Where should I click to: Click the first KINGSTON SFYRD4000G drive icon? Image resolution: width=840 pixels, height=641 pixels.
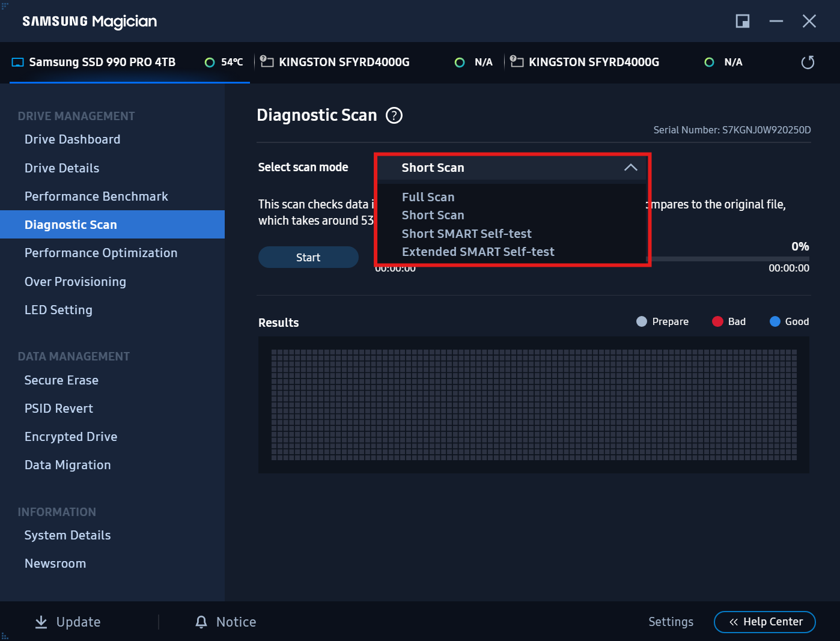[x=267, y=62]
